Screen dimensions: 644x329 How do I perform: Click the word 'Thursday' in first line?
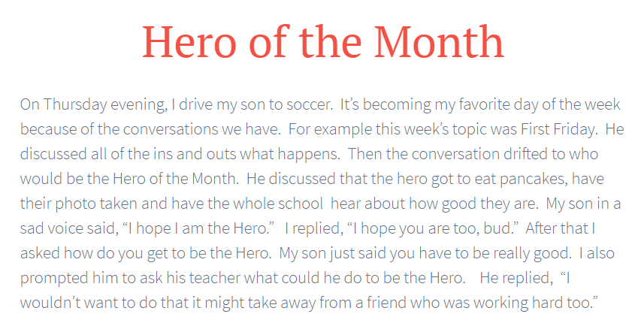click(74, 104)
